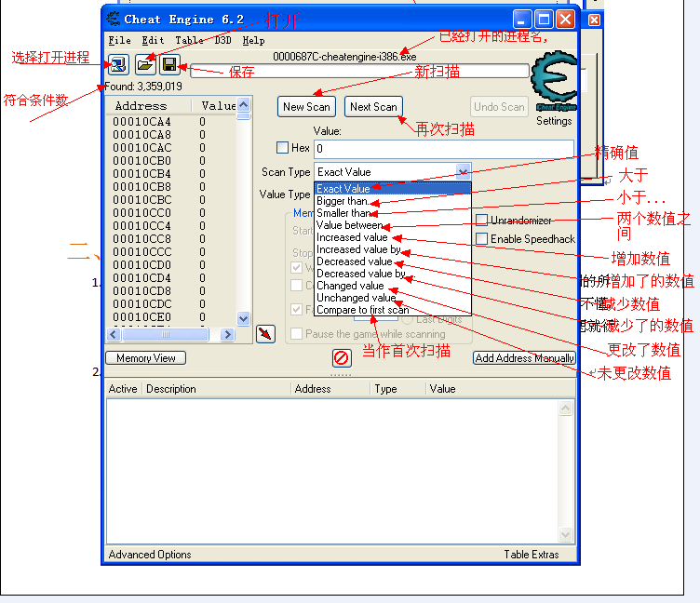Click the process name 0000687C-cheatengine-i386.exe
Image resolution: width=700 pixels, height=603 pixels.
tap(344, 57)
